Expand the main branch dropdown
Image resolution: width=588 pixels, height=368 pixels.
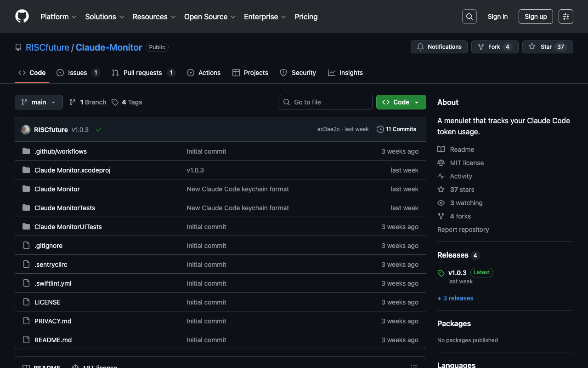click(39, 102)
